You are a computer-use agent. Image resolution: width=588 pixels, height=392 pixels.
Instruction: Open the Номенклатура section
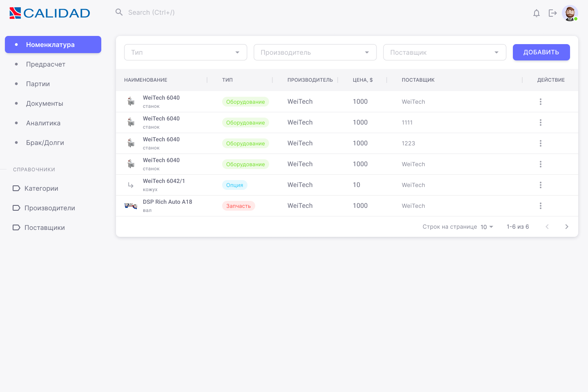tap(53, 45)
